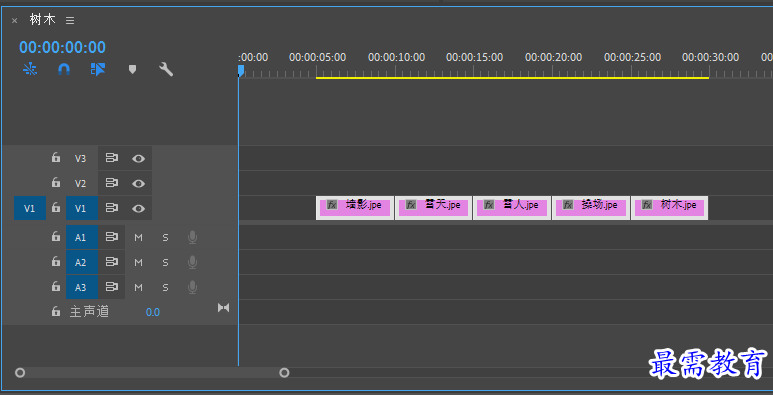773x395 pixels.
Task: Toggle Linked Selection icon
Action: click(98, 70)
